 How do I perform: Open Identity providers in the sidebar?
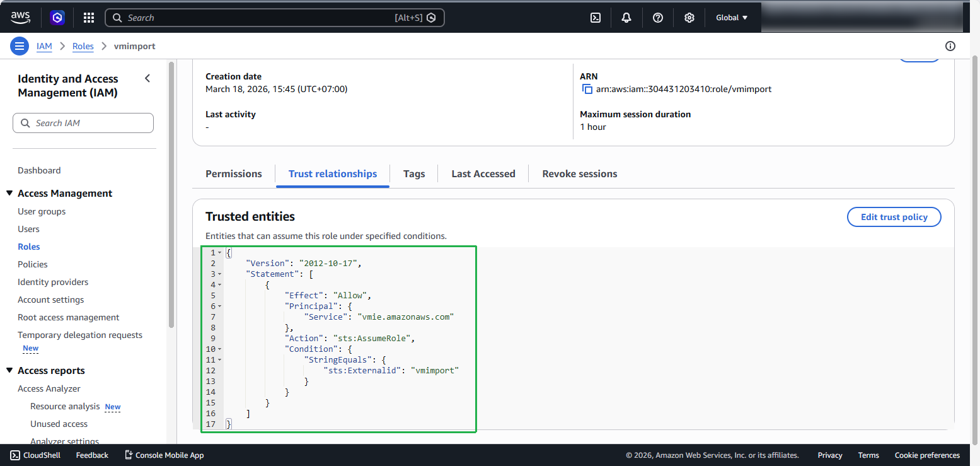[x=53, y=282]
